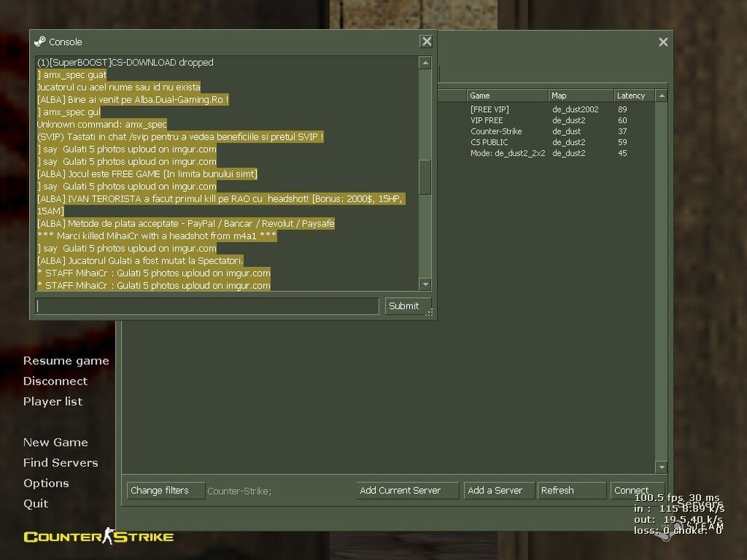Focus the console command input field

coord(208,306)
